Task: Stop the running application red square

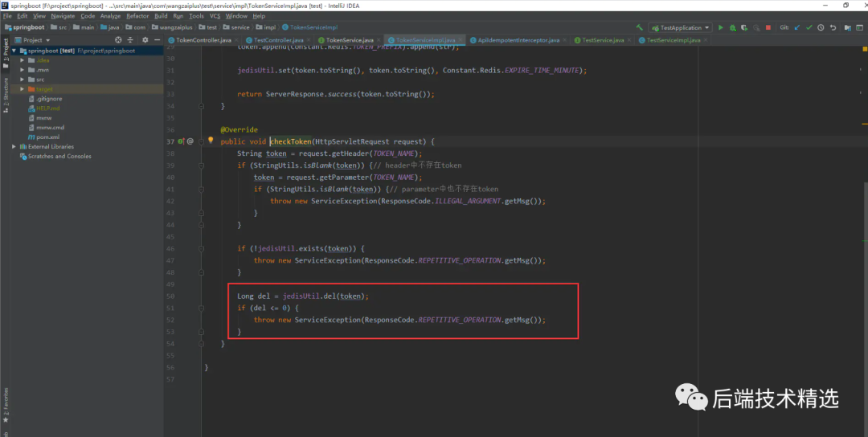Action: 768,27
